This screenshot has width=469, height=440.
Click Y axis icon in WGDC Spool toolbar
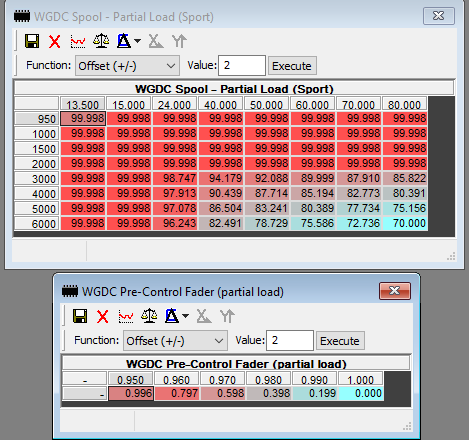click(x=179, y=41)
